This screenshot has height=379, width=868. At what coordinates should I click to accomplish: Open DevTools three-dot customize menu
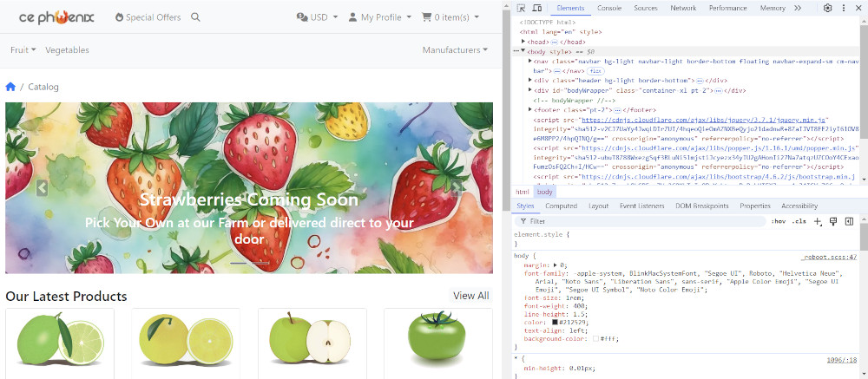(x=844, y=8)
